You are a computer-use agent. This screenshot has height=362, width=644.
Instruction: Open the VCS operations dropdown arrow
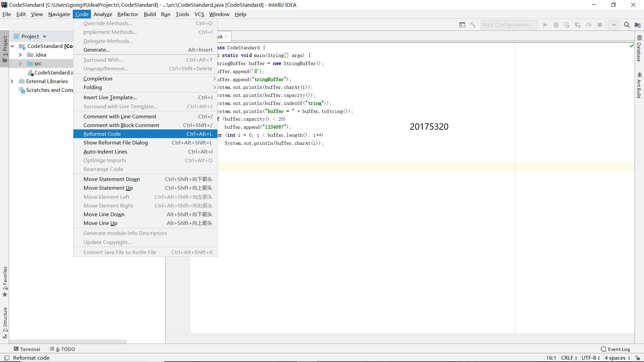[613, 25]
